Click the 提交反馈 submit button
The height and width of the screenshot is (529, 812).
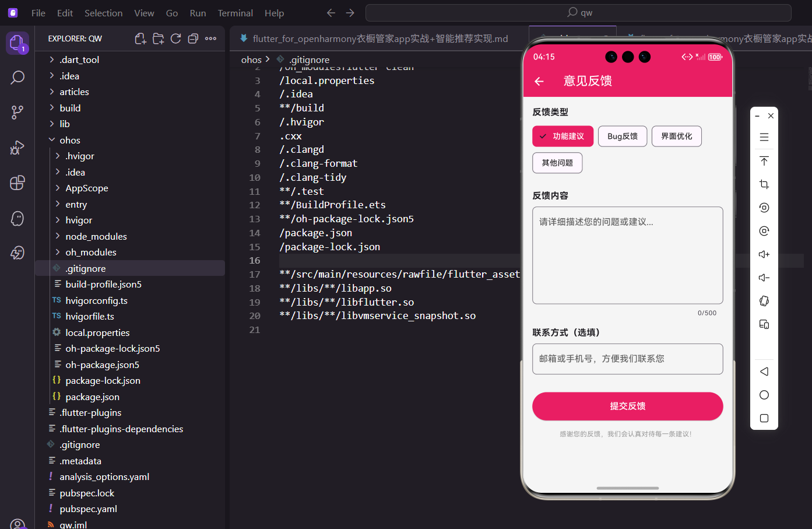(628, 406)
